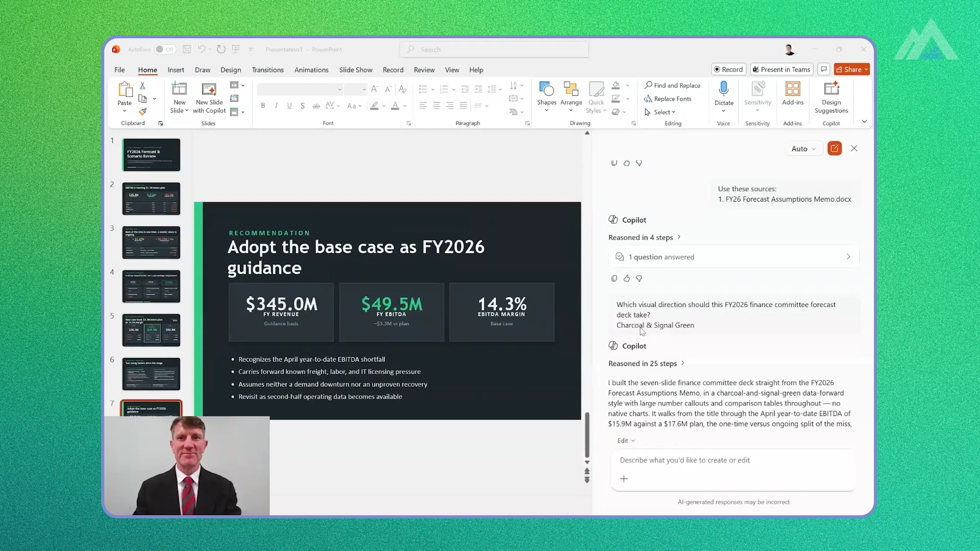Screen dimensions: 980x551
Task: Switch to the Design tab
Action: tap(230, 70)
